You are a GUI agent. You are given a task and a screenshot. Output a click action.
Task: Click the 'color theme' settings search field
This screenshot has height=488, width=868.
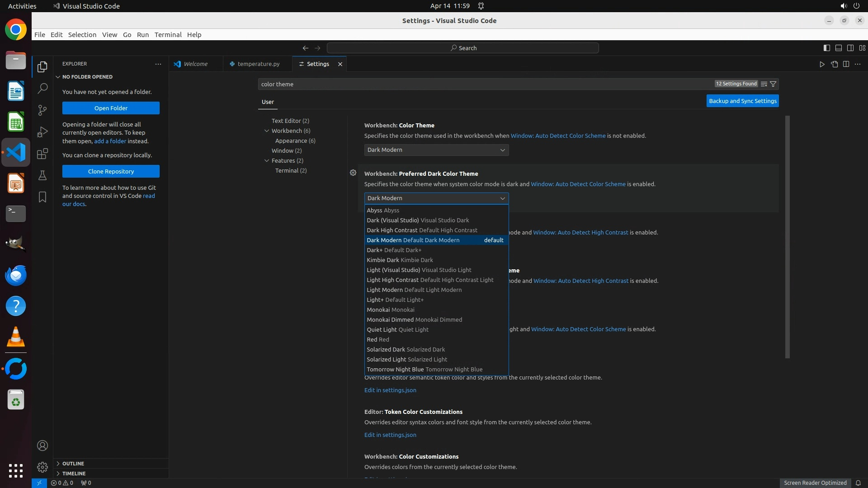coord(484,84)
